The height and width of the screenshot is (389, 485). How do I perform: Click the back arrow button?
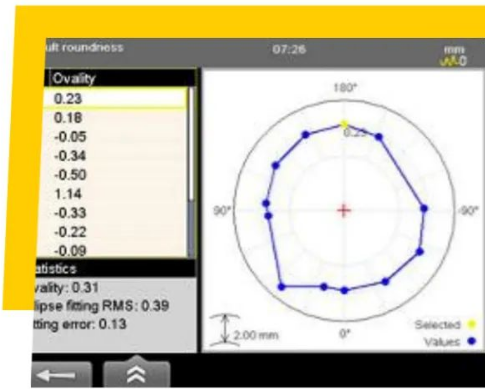click(62, 375)
